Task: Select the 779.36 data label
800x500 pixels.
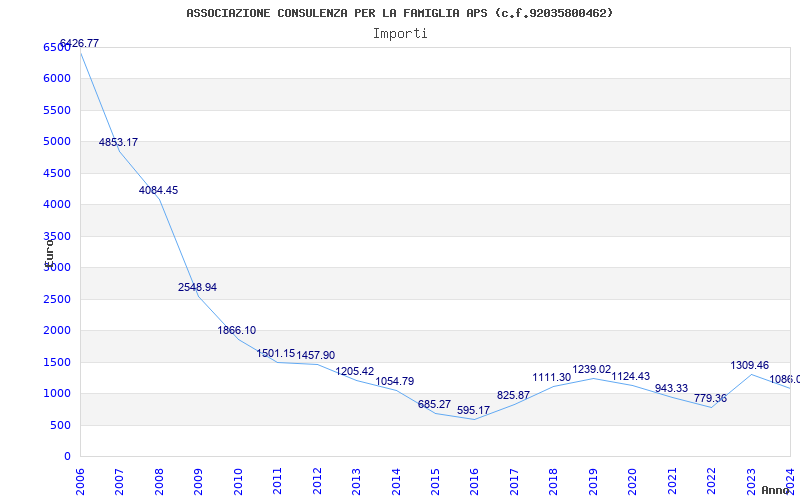Action: point(710,398)
